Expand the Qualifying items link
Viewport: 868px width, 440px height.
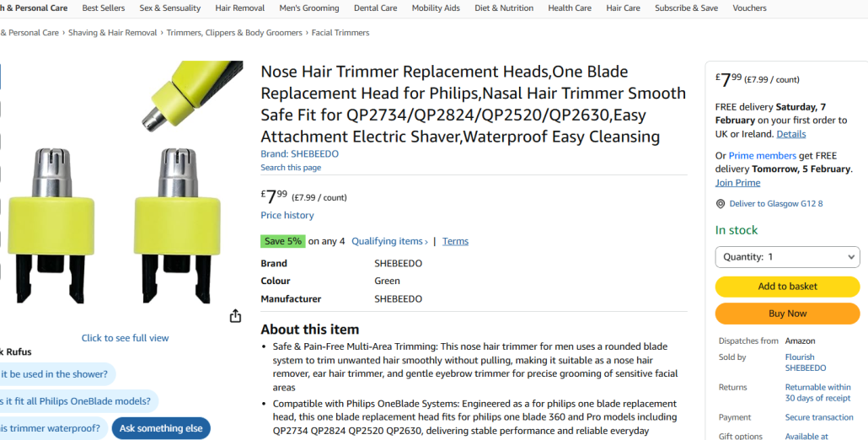pyautogui.click(x=389, y=241)
